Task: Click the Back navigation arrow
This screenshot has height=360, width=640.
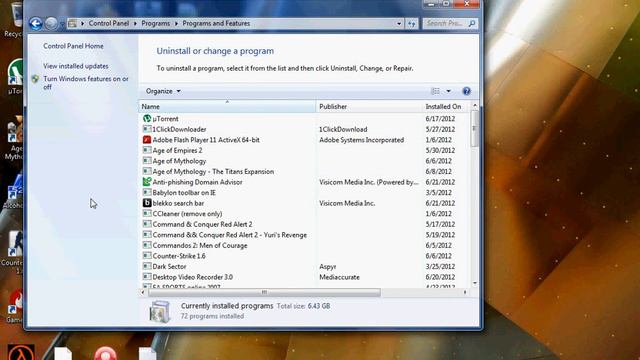Action: [x=36, y=24]
